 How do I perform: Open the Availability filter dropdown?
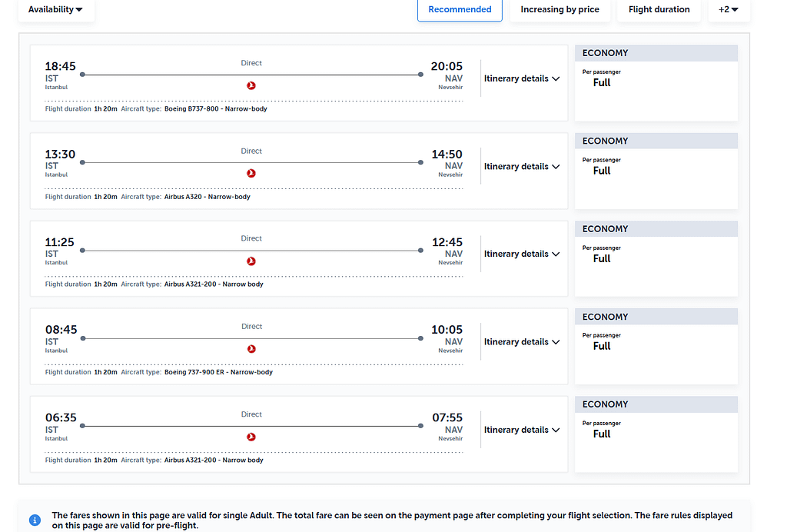coord(55,9)
